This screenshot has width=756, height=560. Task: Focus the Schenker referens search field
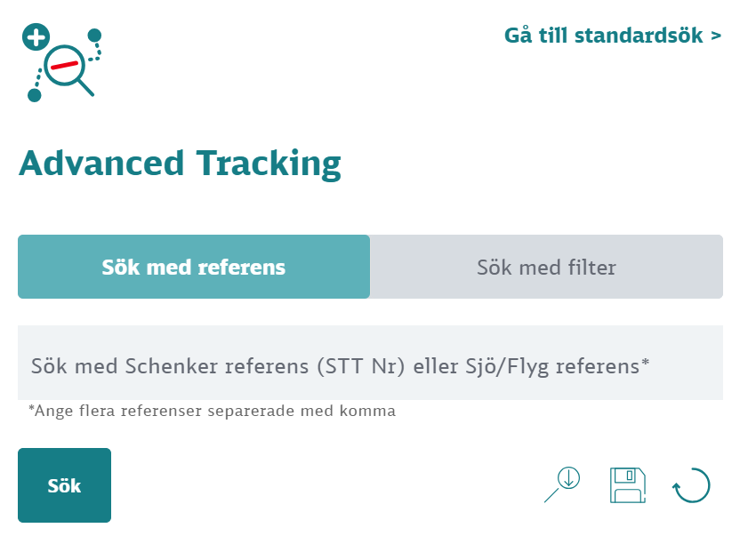coord(370,364)
